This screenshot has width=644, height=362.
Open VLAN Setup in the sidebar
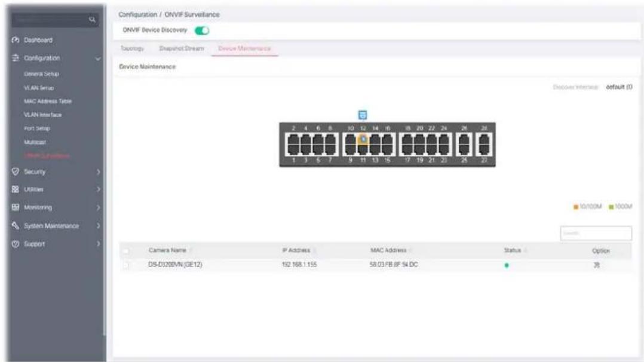39,88
